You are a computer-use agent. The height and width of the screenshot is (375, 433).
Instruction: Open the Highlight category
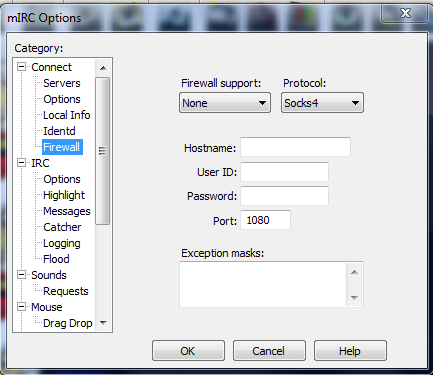point(64,195)
